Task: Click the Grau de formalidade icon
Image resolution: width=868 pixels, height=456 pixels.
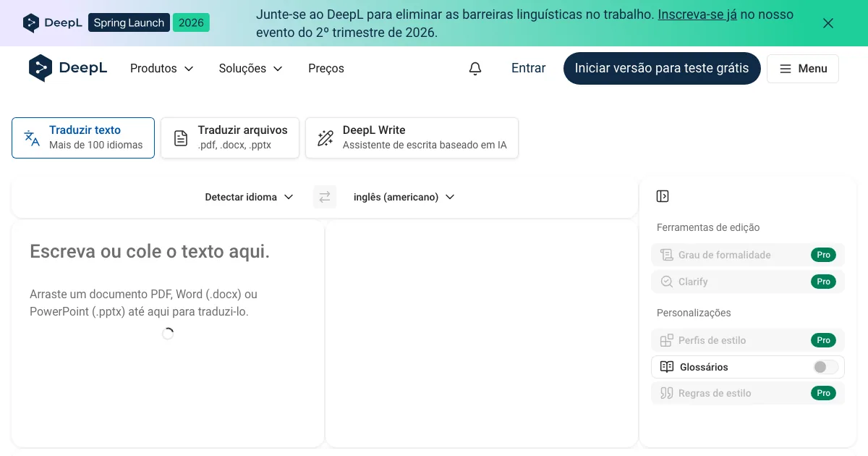Action: (x=667, y=255)
